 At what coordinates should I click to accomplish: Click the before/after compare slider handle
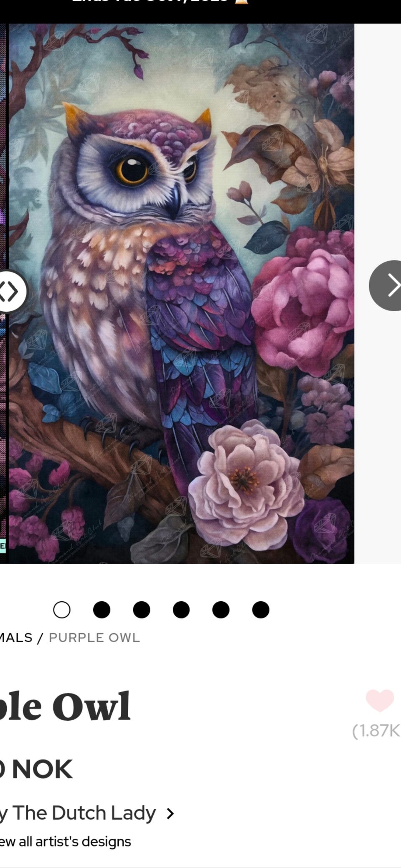tap(12, 292)
